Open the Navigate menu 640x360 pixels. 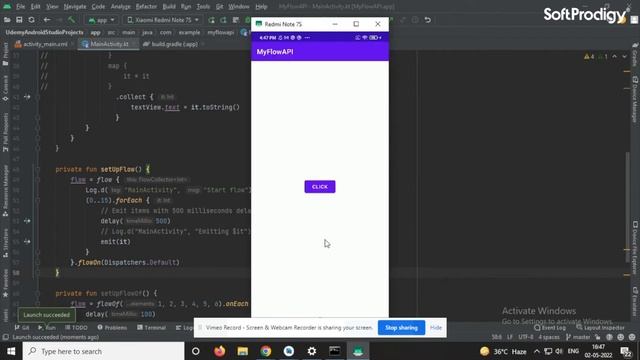[75, 7]
